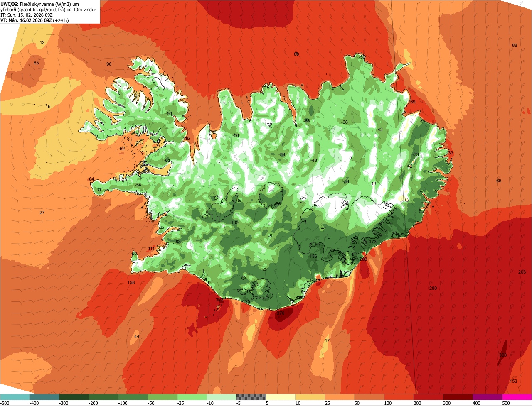Click the dark teal -400 to -300 legend swatch
The width and height of the screenshot is (532, 406).
[44, 397]
